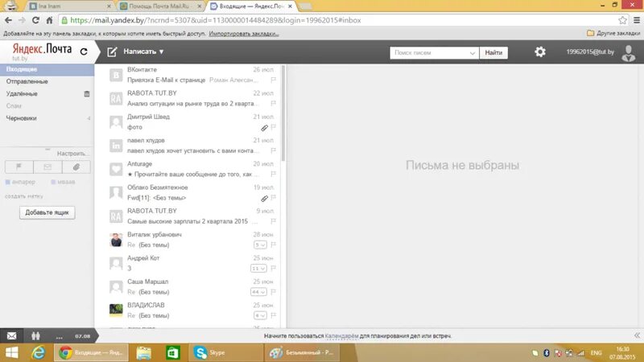Select the мвава label color square
644x362 pixels.
pos(53,182)
